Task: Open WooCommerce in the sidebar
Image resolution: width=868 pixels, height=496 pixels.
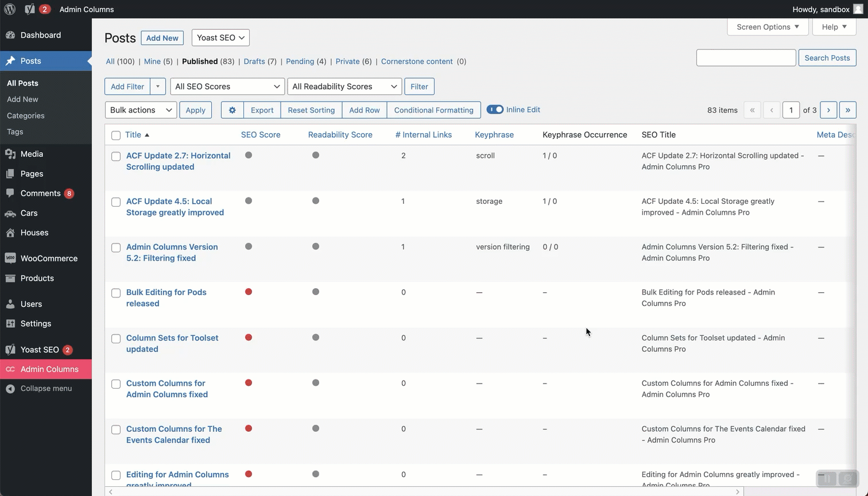Action: point(49,258)
